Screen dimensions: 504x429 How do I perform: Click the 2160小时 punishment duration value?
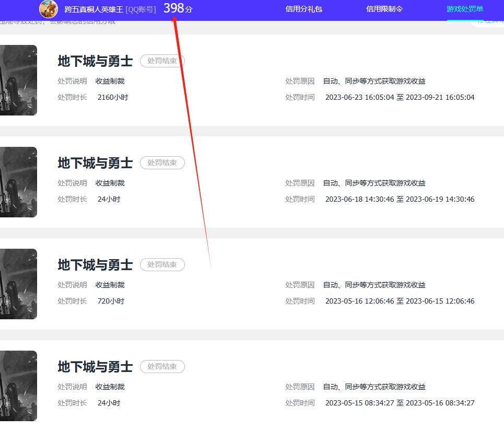113,97
